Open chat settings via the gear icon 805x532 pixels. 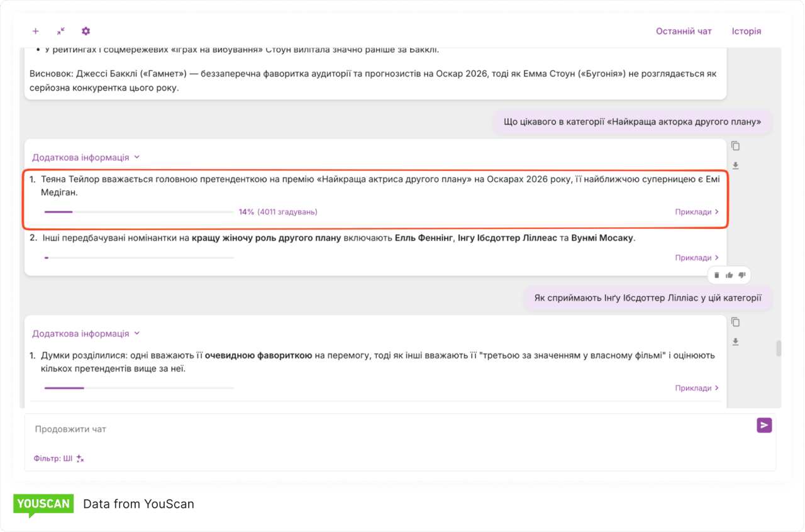pos(86,31)
